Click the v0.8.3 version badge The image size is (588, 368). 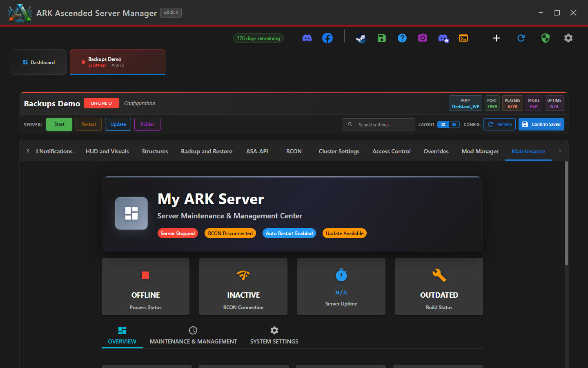pos(171,13)
